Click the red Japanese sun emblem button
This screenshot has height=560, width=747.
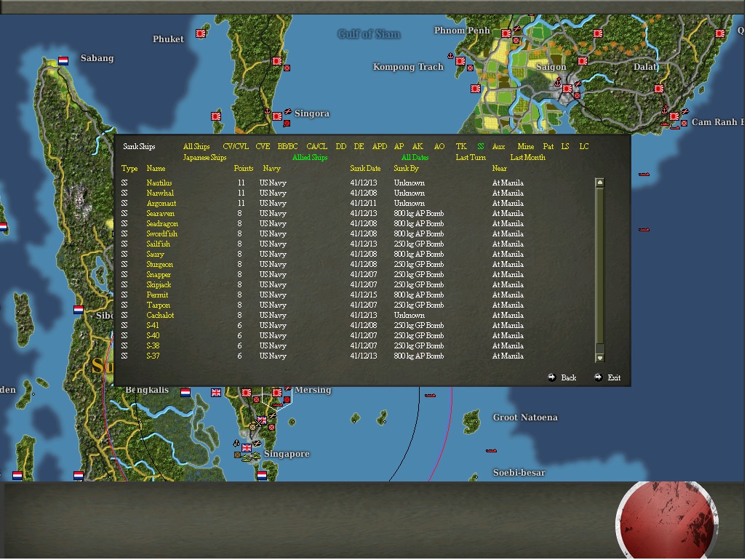668,521
